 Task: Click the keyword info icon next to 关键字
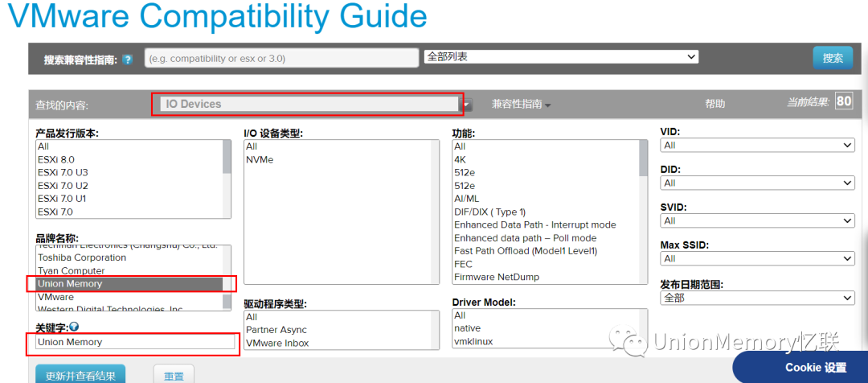point(74,327)
